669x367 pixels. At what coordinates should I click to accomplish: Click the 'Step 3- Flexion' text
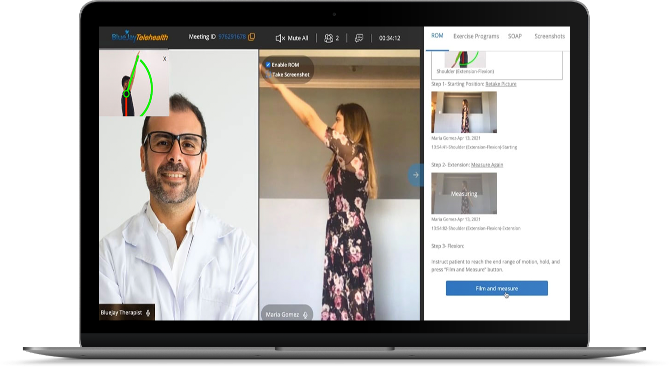coord(448,246)
